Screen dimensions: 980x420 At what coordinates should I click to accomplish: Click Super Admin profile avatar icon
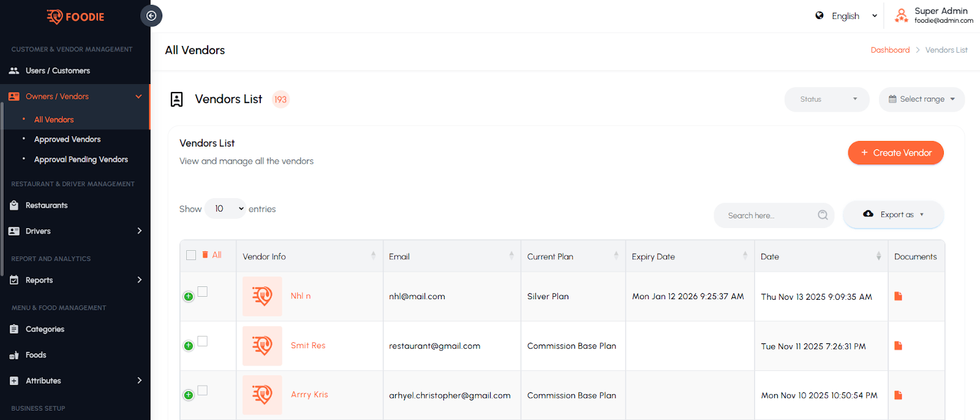(901, 16)
